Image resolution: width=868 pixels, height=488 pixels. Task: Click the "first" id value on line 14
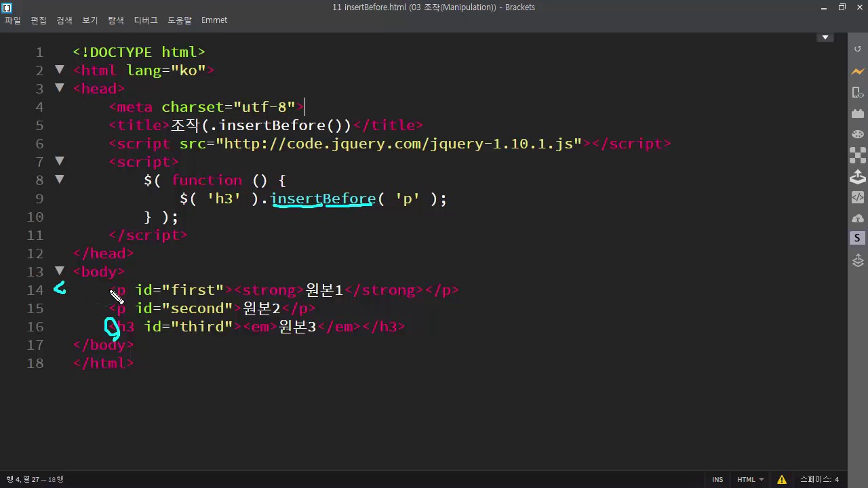pos(193,290)
